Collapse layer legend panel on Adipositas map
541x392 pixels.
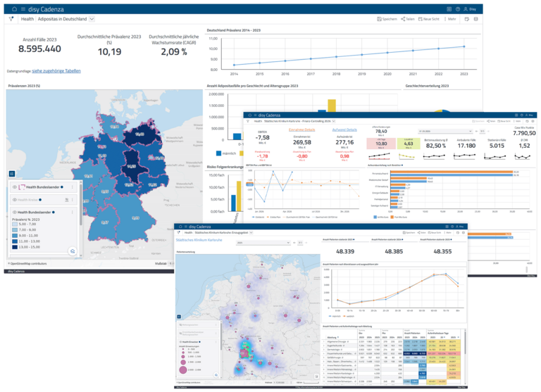12,174
